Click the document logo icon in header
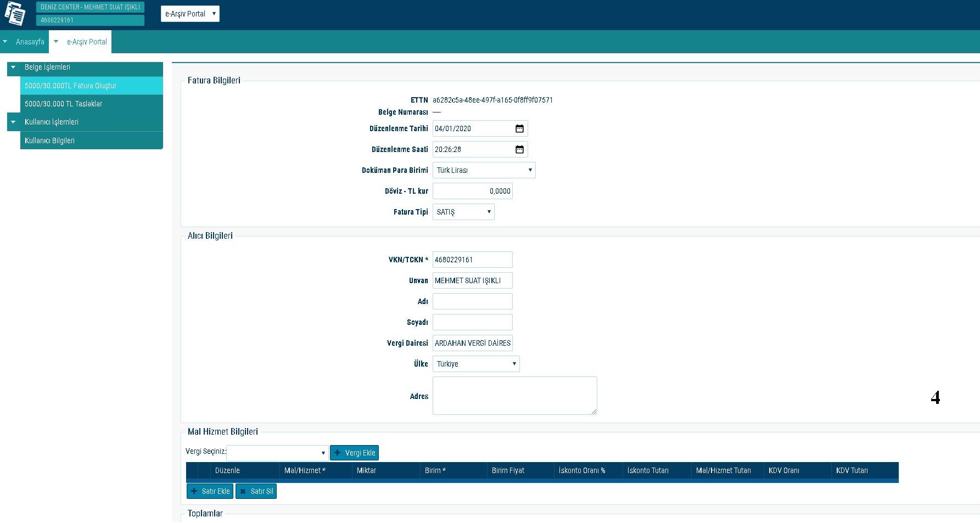980x523 pixels. click(x=15, y=14)
